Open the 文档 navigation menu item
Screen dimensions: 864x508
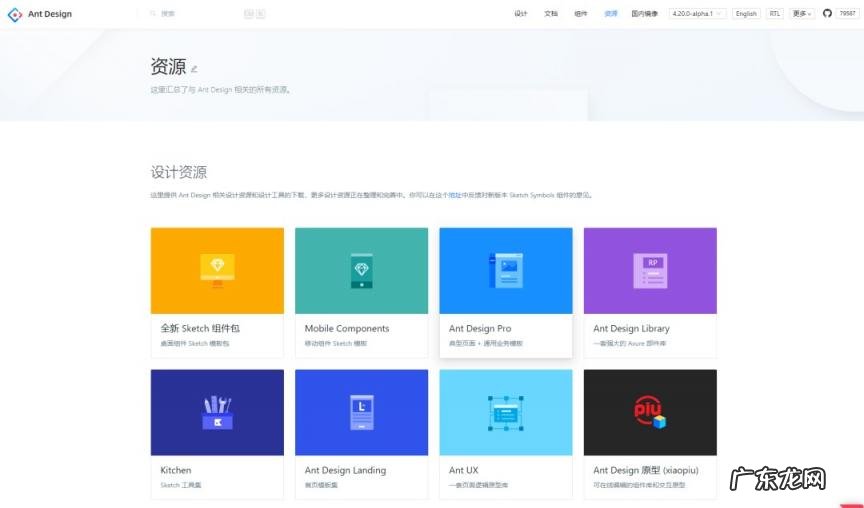click(x=551, y=14)
